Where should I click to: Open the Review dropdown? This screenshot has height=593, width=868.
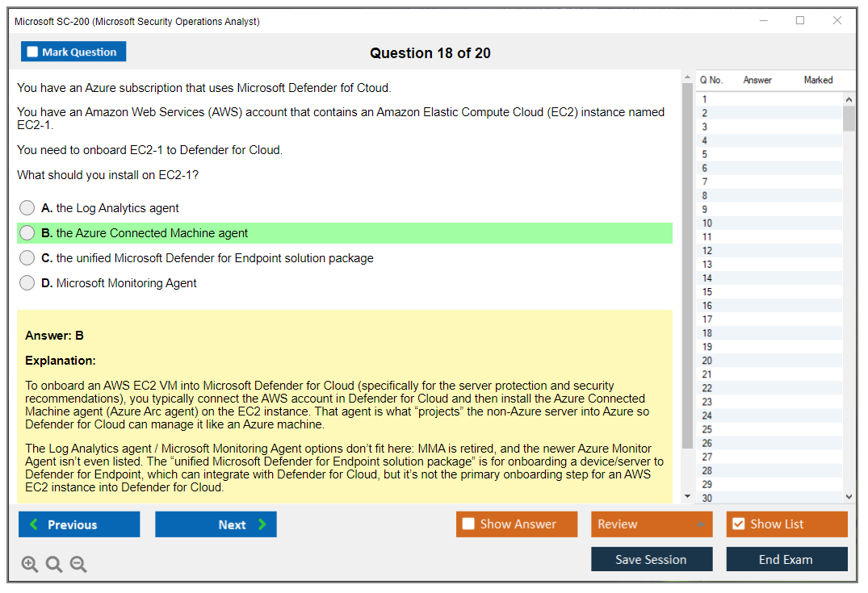tap(652, 524)
